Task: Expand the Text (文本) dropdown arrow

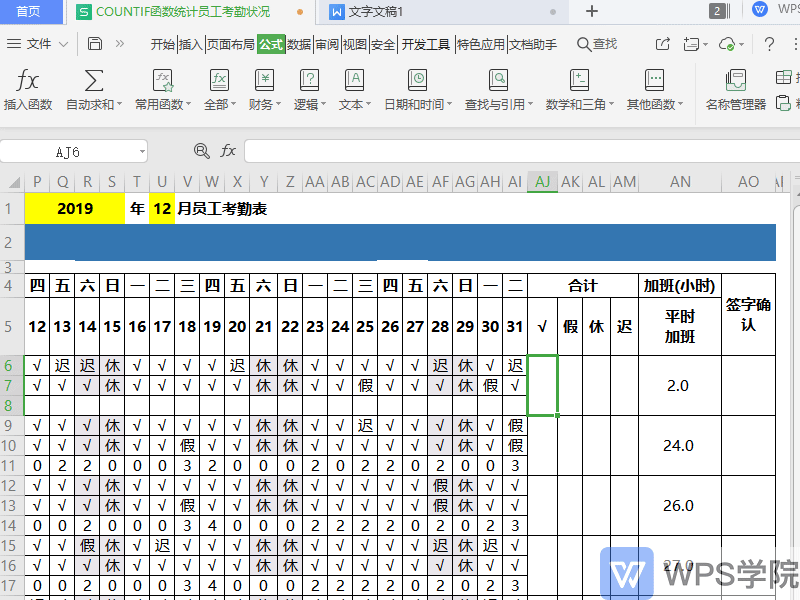Action: tap(368, 105)
